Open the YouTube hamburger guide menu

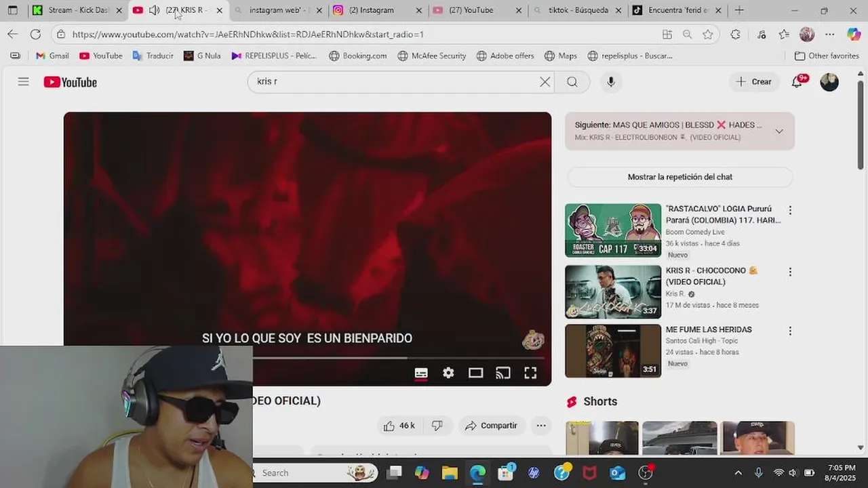23,82
